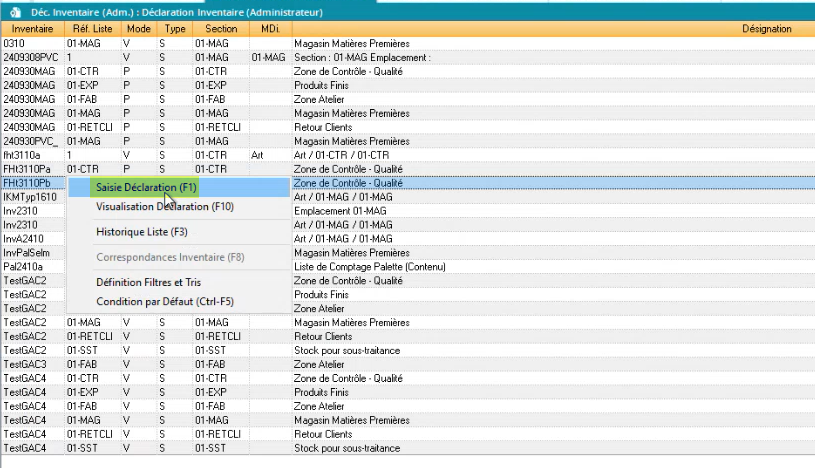This screenshot has width=815, height=468.
Task: Click the application icon in the title bar
Action: (x=15, y=12)
